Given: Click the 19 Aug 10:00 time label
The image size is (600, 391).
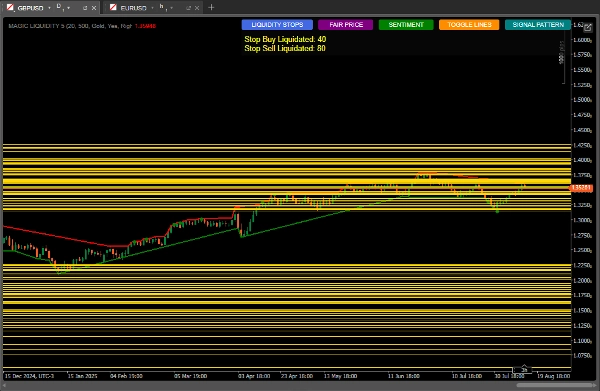Looking at the screenshot, I should click(554, 376).
